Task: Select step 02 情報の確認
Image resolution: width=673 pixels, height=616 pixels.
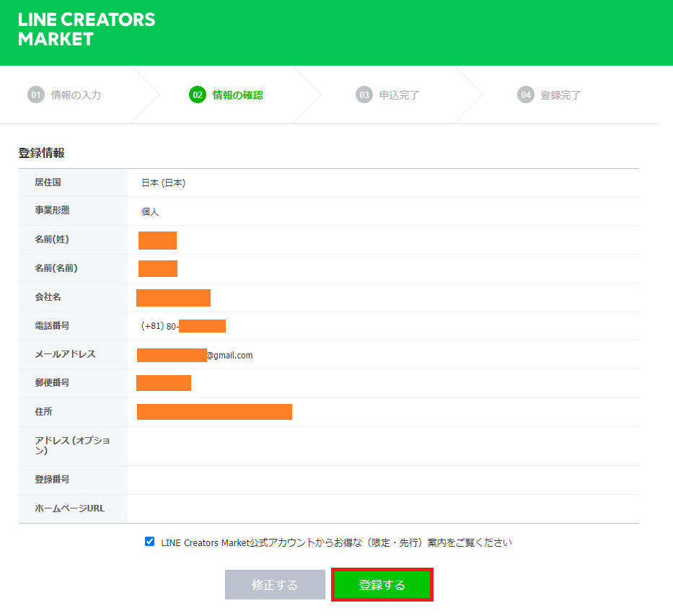Action: click(226, 95)
